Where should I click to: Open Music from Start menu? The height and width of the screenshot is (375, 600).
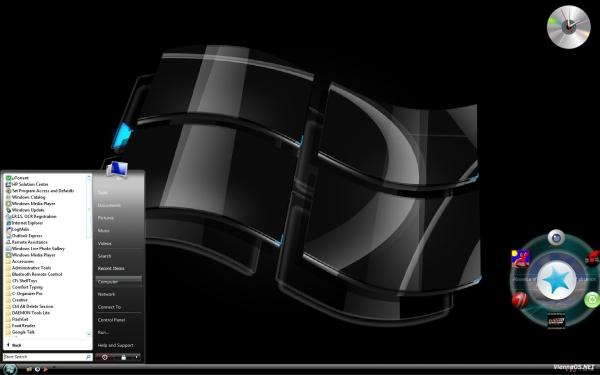tap(104, 231)
